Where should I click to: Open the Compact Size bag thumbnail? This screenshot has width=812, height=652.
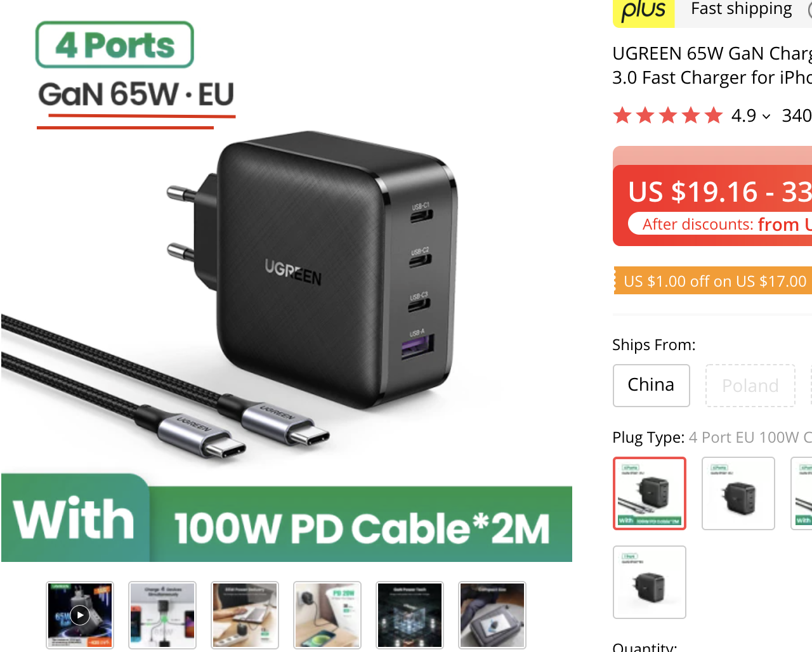pyautogui.click(x=492, y=615)
